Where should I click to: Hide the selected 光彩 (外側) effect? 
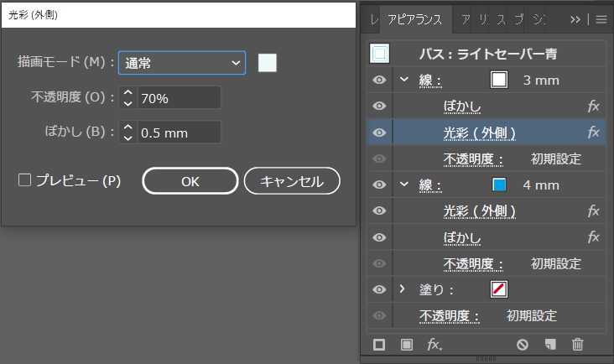click(x=379, y=133)
